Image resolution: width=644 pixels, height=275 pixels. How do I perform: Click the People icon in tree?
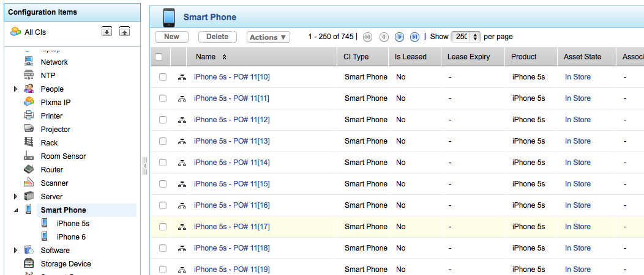point(28,89)
